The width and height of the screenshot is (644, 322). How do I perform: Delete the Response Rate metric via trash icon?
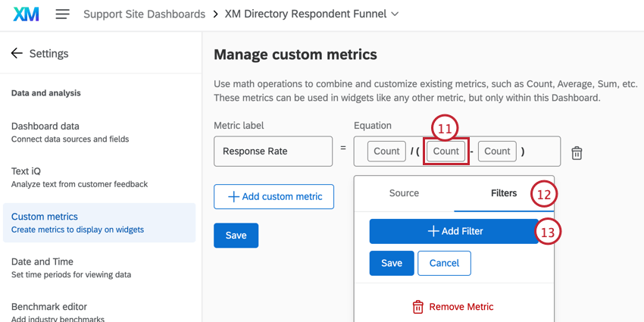tap(577, 152)
